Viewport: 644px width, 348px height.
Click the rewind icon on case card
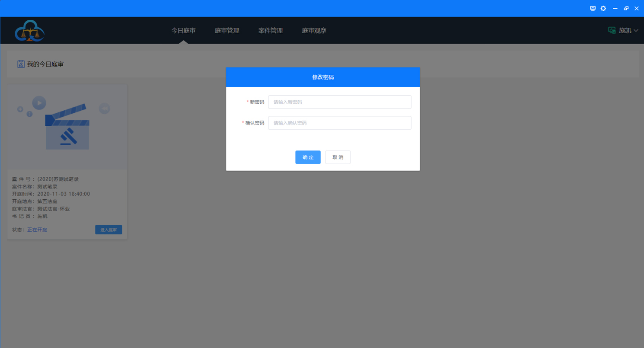click(104, 109)
